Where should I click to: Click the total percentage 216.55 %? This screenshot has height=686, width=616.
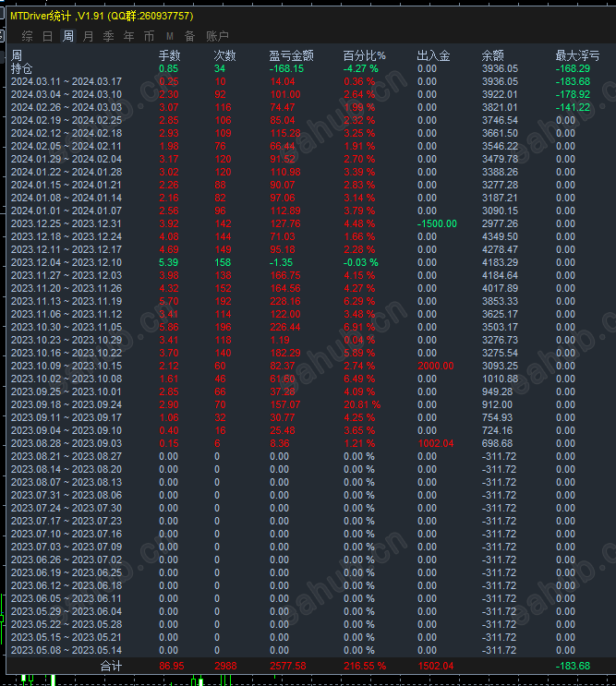[x=365, y=667]
